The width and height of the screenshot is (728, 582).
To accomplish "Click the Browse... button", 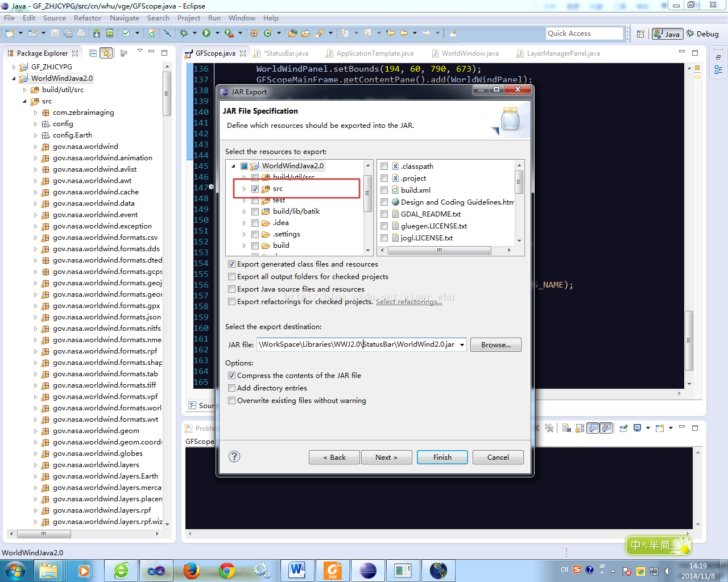I will [496, 344].
